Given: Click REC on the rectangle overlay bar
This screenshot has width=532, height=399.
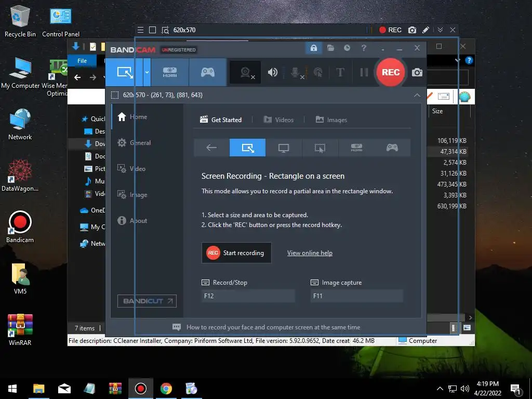Looking at the screenshot, I should 390,30.
